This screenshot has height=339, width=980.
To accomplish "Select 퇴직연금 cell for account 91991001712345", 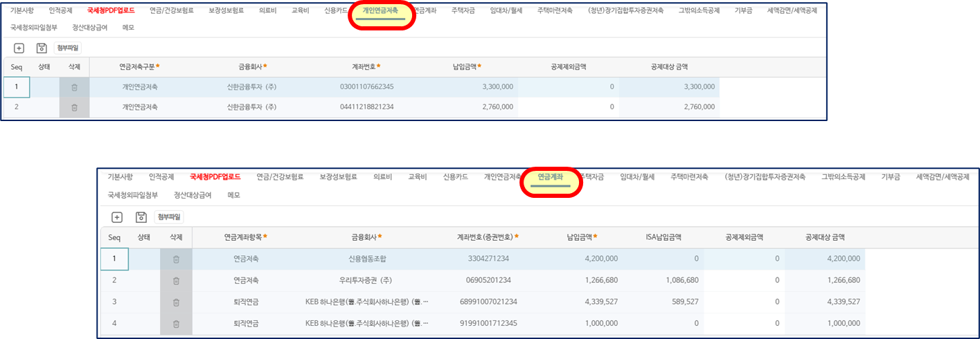I will tap(245, 324).
